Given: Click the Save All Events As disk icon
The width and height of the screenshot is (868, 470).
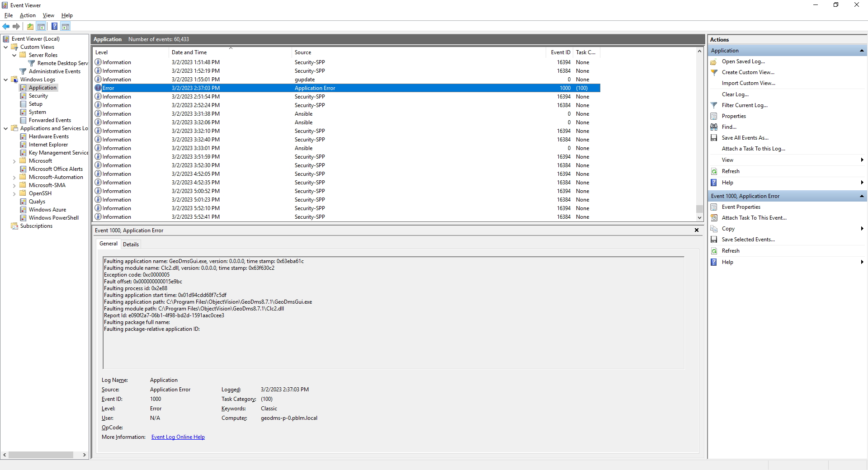Looking at the screenshot, I should click(x=714, y=138).
